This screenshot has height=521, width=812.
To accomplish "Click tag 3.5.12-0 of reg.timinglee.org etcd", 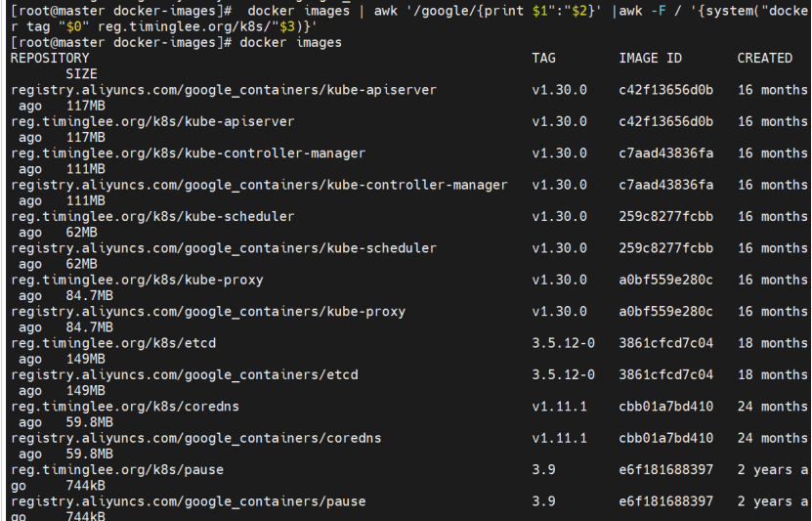I will [x=564, y=343].
